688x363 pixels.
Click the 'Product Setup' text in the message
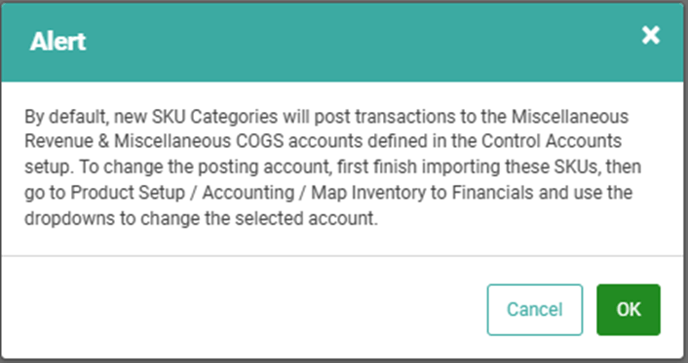pos(128,193)
